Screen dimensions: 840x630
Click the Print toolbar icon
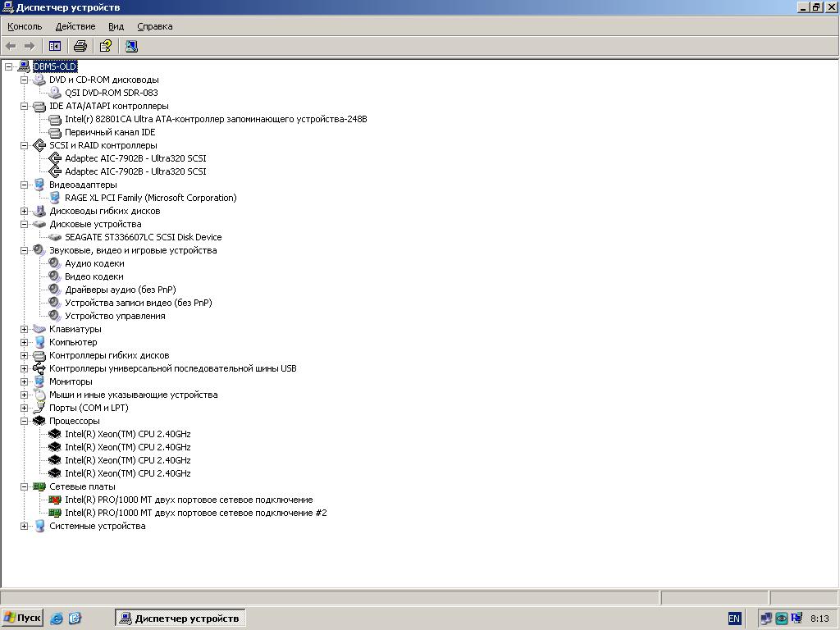tap(80, 47)
